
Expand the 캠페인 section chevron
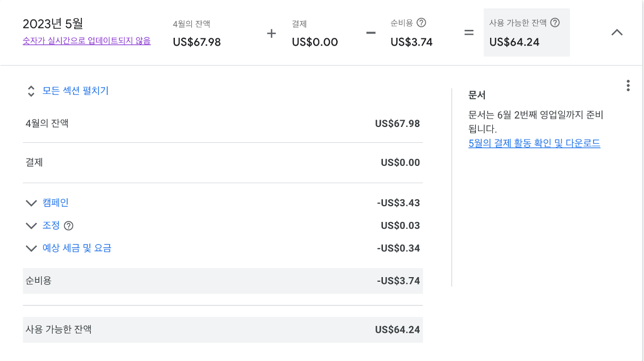31,203
